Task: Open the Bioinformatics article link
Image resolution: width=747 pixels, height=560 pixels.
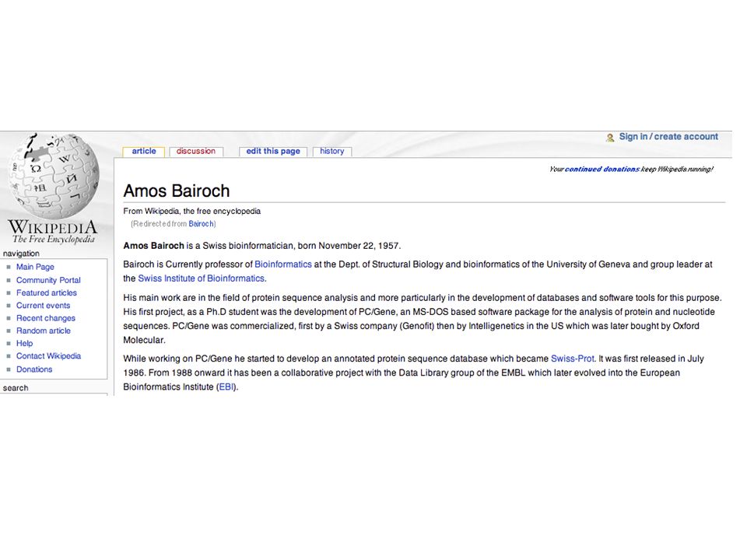Action: [x=283, y=264]
